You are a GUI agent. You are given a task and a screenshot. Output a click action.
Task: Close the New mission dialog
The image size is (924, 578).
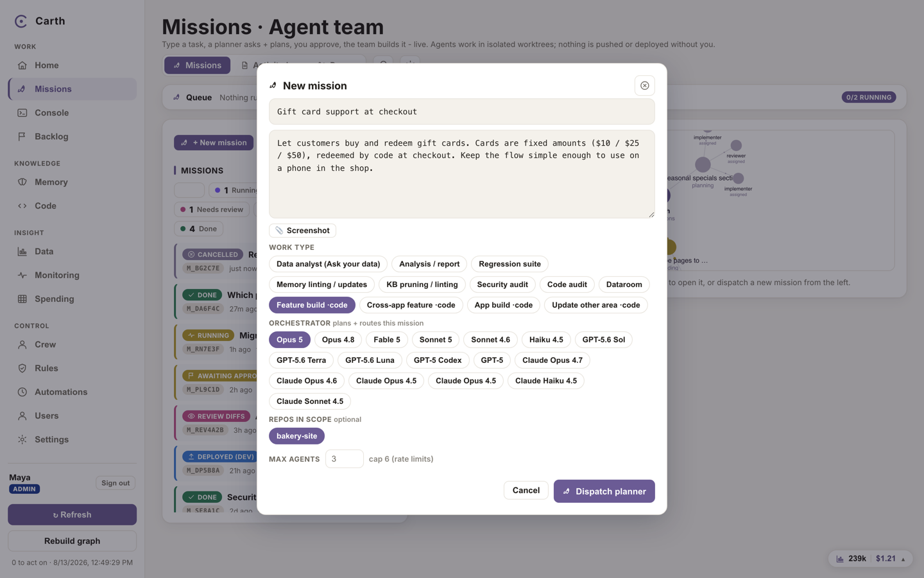(x=644, y=85)
